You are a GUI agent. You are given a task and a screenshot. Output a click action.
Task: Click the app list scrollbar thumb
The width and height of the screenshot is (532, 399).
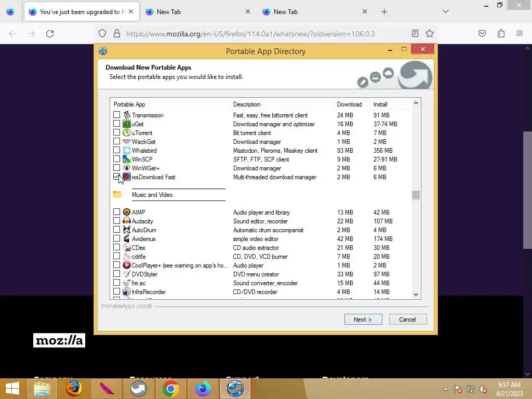(x=416, y=195)
